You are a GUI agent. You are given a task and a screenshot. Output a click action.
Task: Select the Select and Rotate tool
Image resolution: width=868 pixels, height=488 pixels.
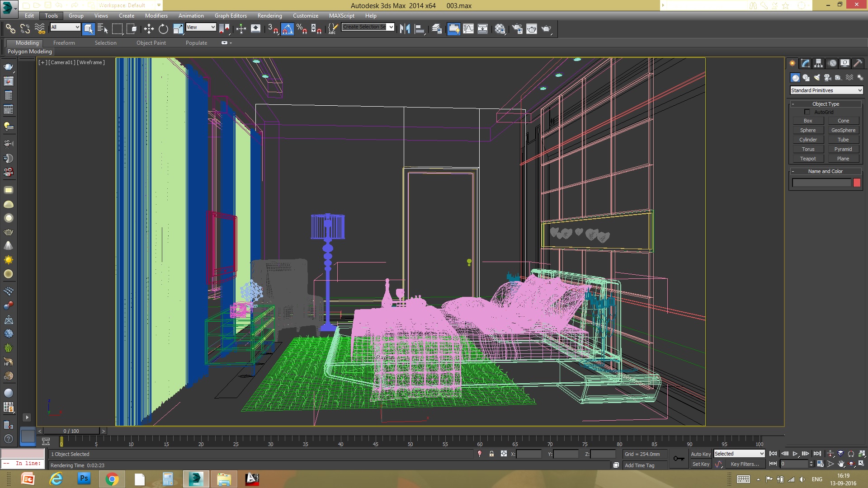(163, 29)
